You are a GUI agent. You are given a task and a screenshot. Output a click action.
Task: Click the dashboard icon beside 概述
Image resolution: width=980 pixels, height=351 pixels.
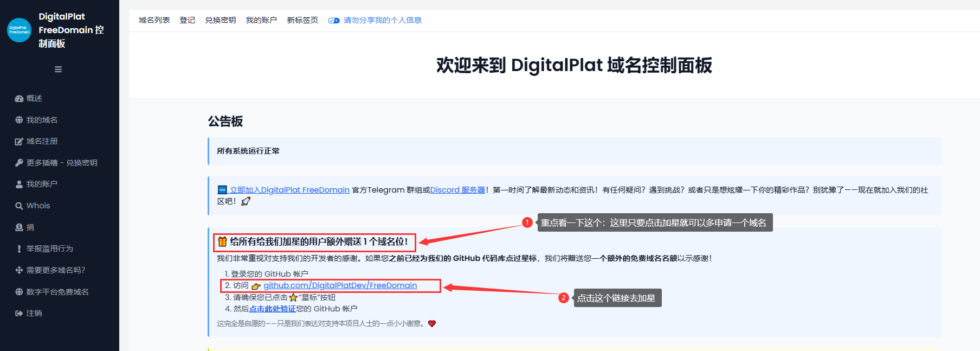[19, 99]
